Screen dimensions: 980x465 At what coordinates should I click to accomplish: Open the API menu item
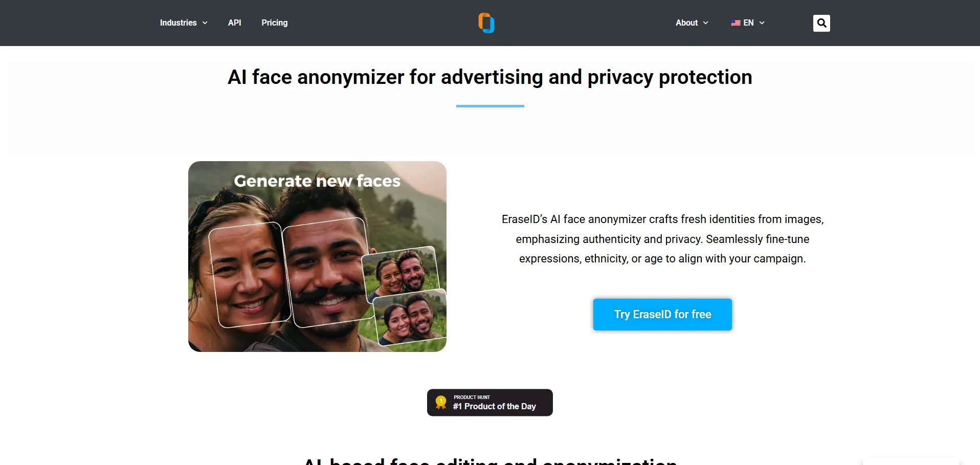(235, 23)
